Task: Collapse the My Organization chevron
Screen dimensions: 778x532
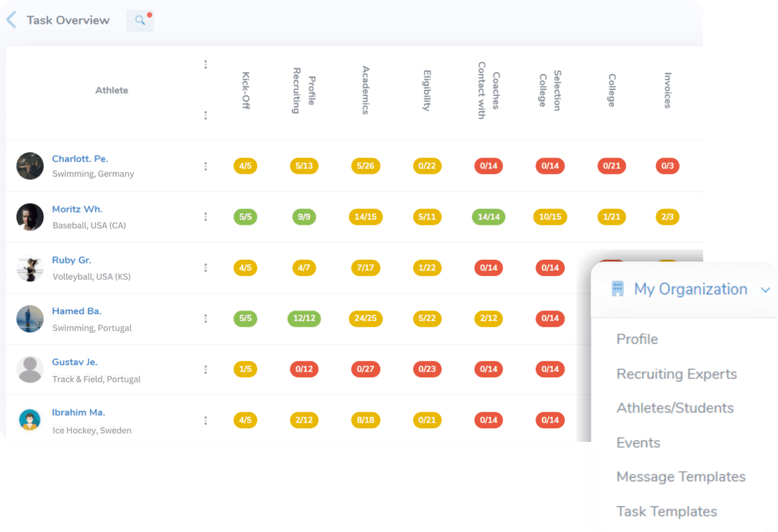Action: [765, 290]
